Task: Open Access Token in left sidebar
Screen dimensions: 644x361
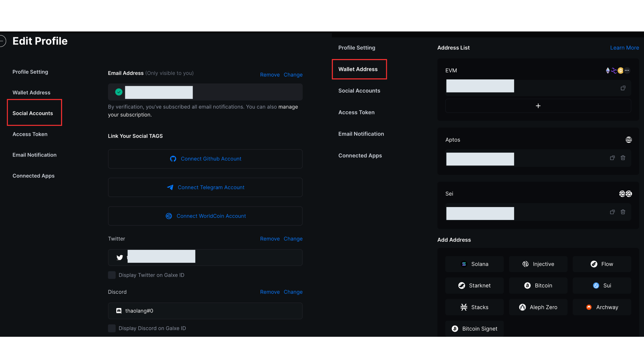Action: tap(30, 134)
